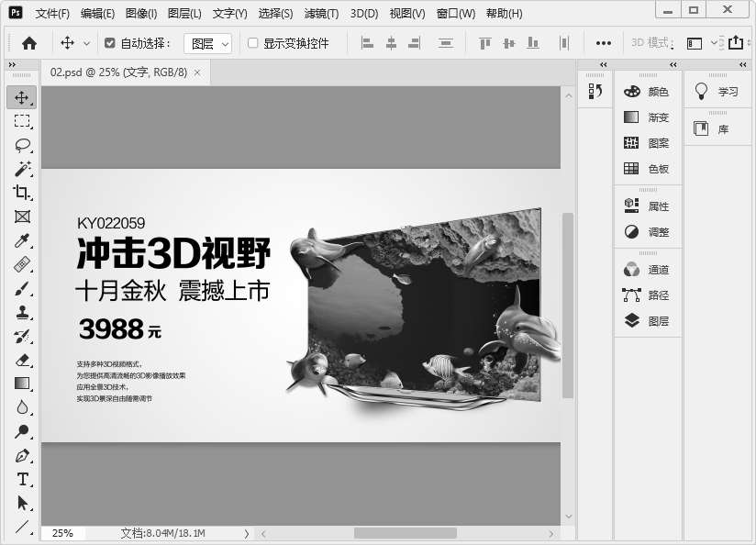Select the Pen tool
Image resolution: width=756 pixels, height=545 pixels.
coord(22,455)
